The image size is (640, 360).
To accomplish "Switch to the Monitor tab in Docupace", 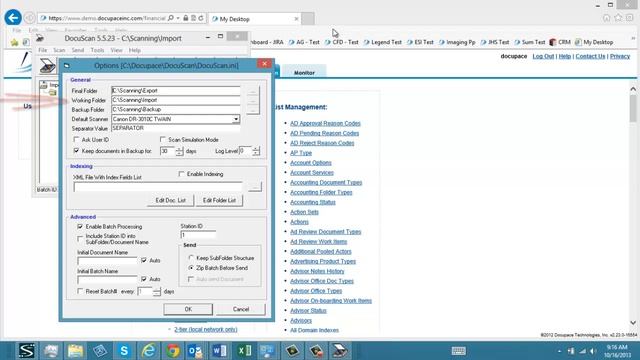I will pyautogui.click(x=304, y=72).
